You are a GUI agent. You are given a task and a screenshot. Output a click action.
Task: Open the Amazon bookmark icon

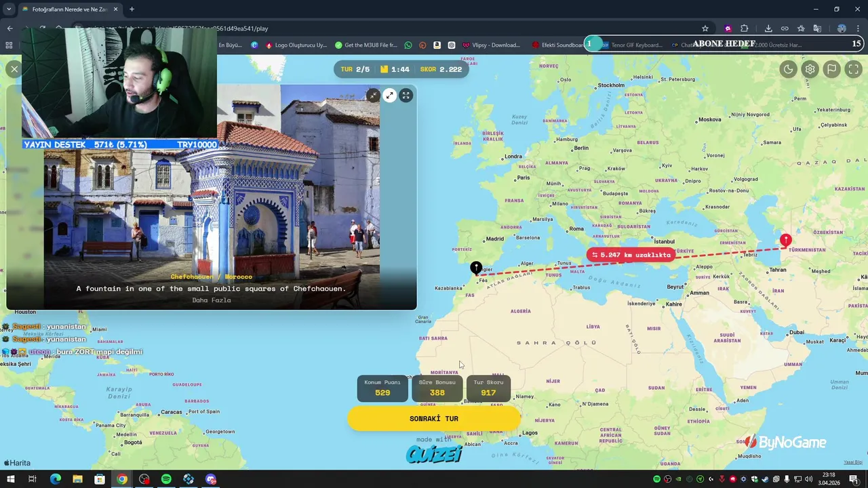(x=437, y=45)
